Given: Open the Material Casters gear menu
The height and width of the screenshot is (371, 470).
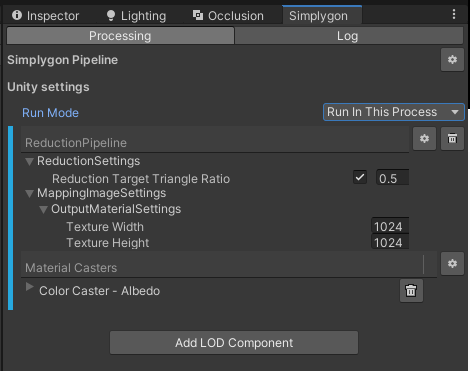Looking at the screenshot, I should coord(452,264).
